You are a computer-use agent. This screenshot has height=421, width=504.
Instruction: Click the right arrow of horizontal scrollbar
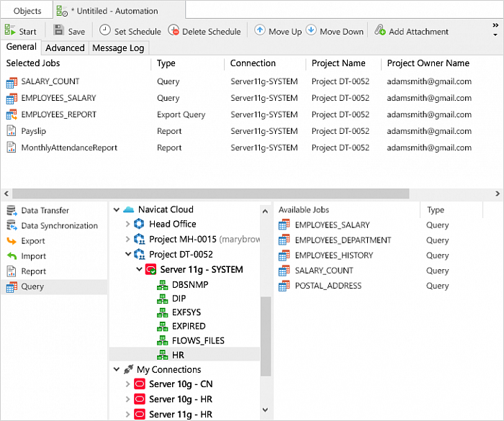click(x=498, y=194)
